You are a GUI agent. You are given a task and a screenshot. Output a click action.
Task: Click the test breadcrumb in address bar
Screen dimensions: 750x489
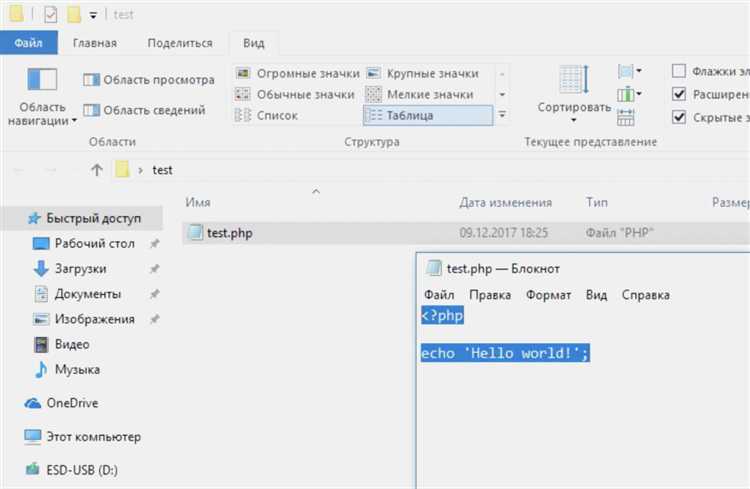(x=162, y=170)
